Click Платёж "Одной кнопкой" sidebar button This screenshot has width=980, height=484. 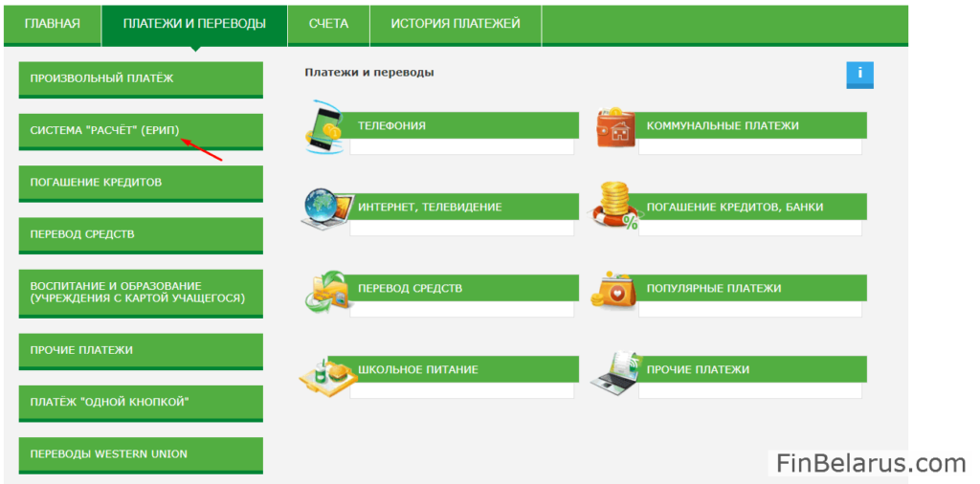[x=140, y=402]
